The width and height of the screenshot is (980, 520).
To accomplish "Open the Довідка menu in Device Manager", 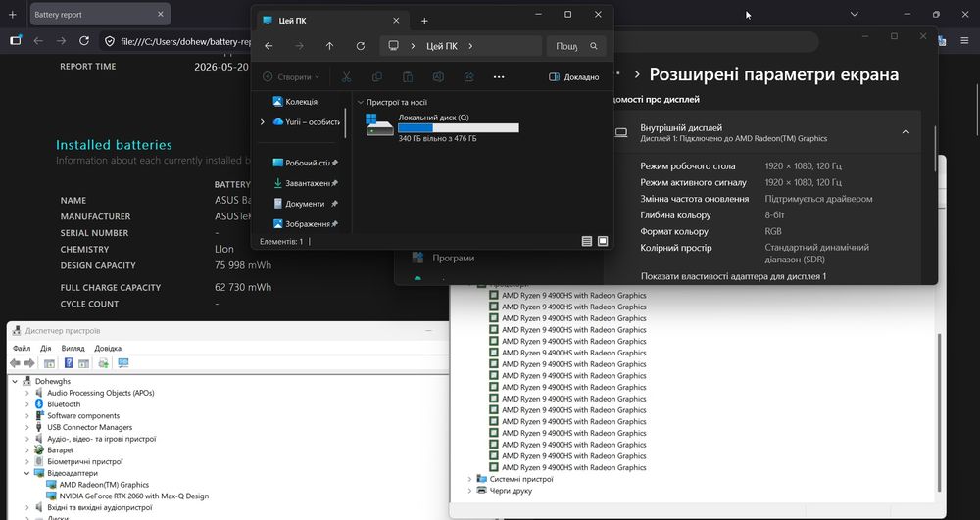I will 108,348.
